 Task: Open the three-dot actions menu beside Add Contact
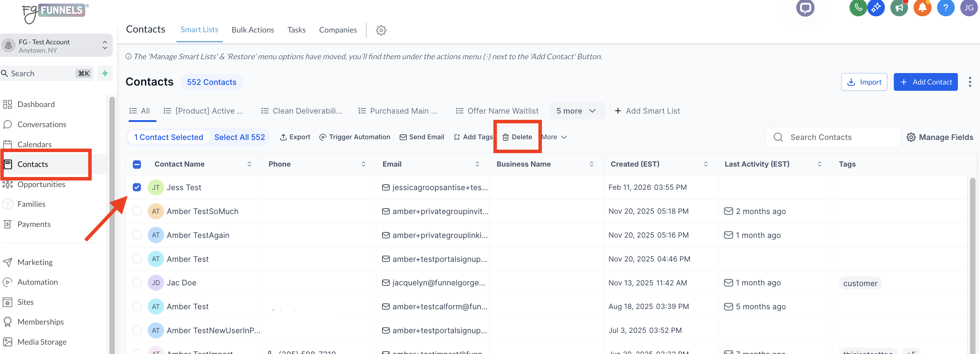970,82
